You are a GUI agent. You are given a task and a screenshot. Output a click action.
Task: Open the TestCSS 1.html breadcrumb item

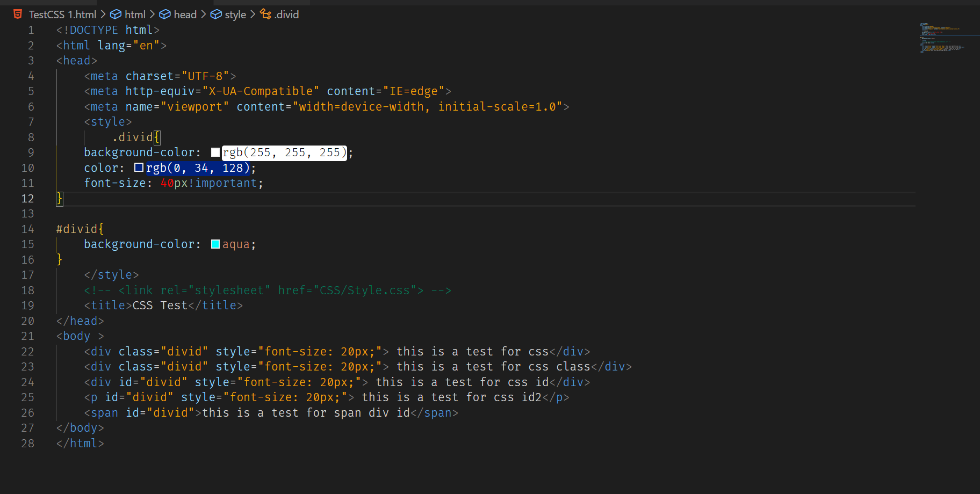click(62, 14)
